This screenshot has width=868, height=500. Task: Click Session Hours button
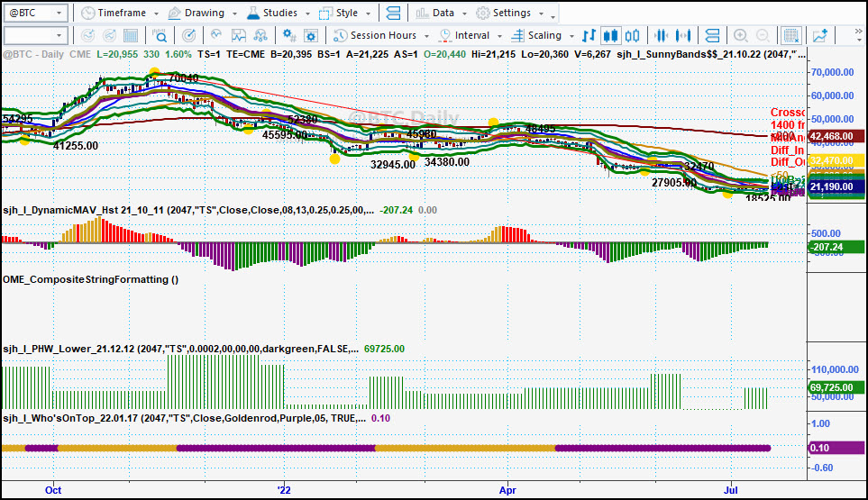375,35
